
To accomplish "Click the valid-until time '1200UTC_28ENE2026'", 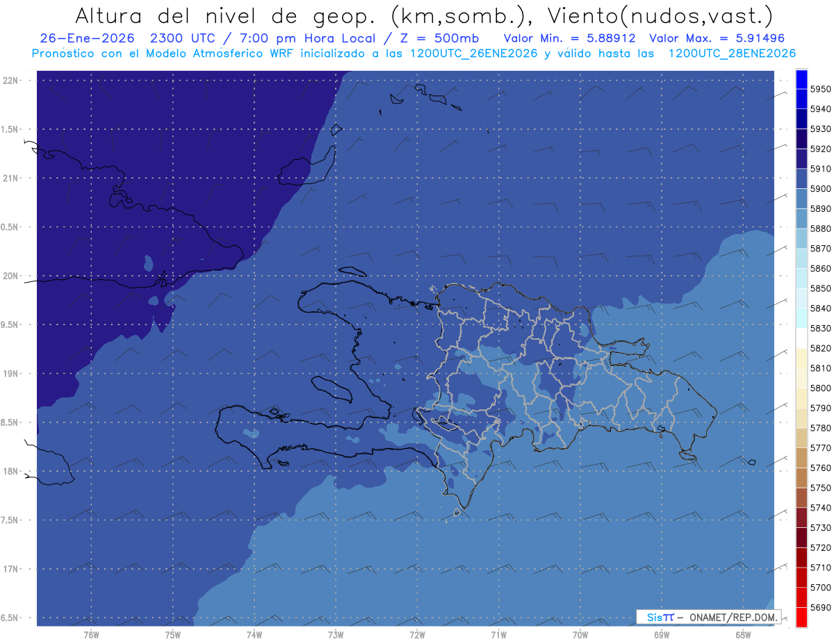I will point(732,53).
